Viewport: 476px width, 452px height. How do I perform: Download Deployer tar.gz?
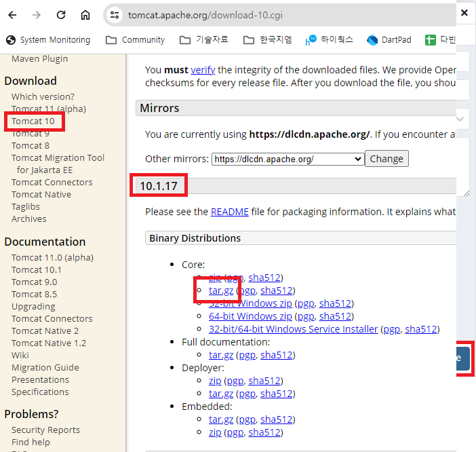point(221,394)
